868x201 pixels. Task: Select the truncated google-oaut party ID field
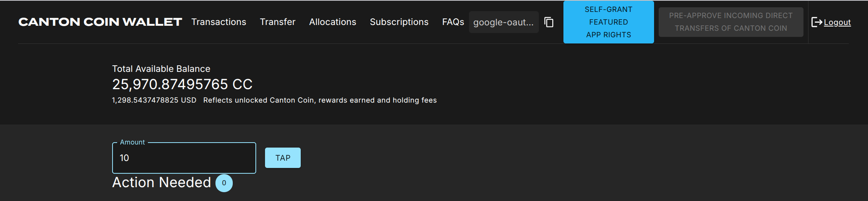click(x=503, y=22)
